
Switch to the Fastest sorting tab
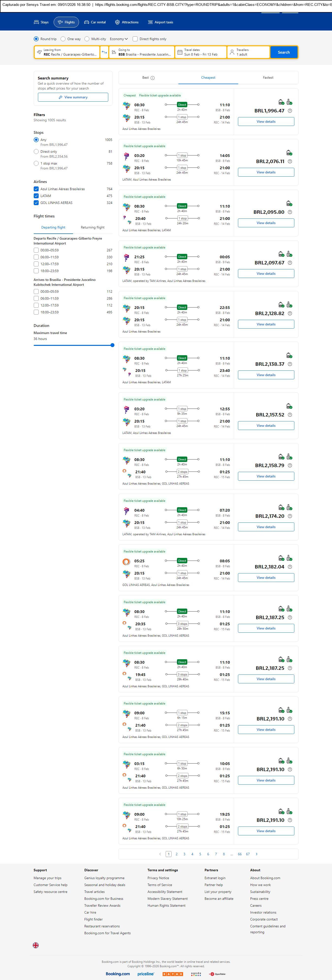point(268,78)
